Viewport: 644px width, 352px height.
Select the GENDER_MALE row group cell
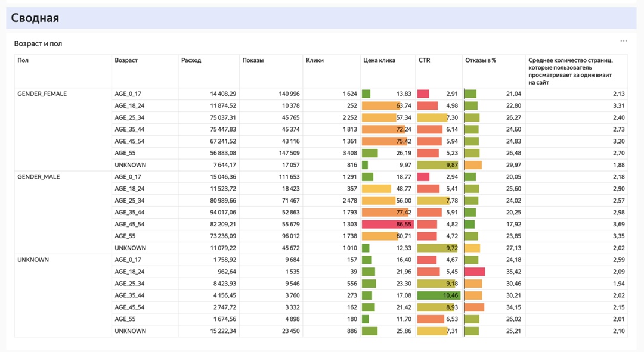coord(39,177)
